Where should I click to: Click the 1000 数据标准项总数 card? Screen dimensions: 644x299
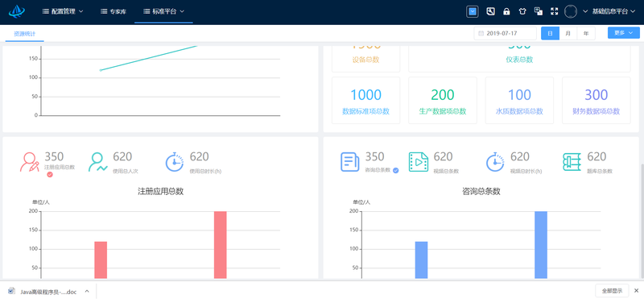pyautogui.click(x=365, y=101)
